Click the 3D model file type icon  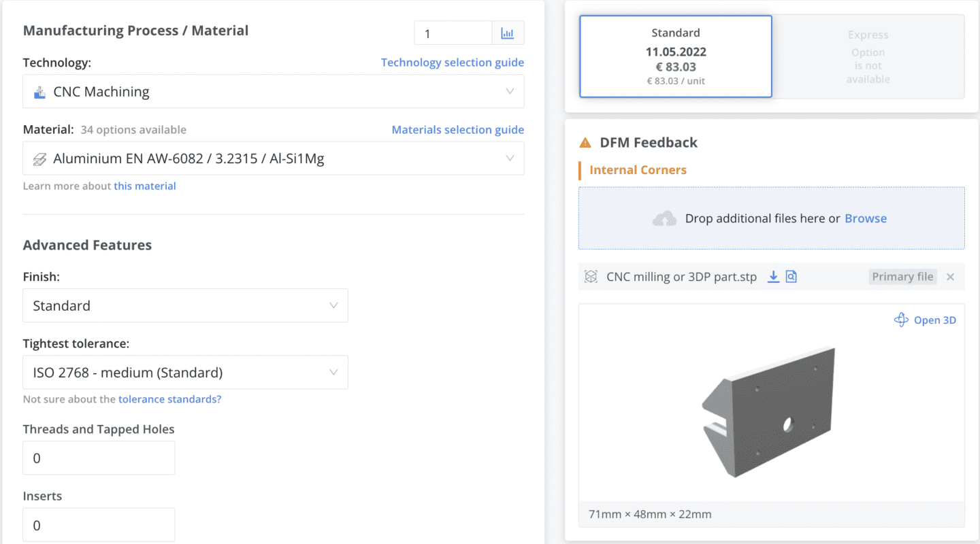click(x=591, y=277)
